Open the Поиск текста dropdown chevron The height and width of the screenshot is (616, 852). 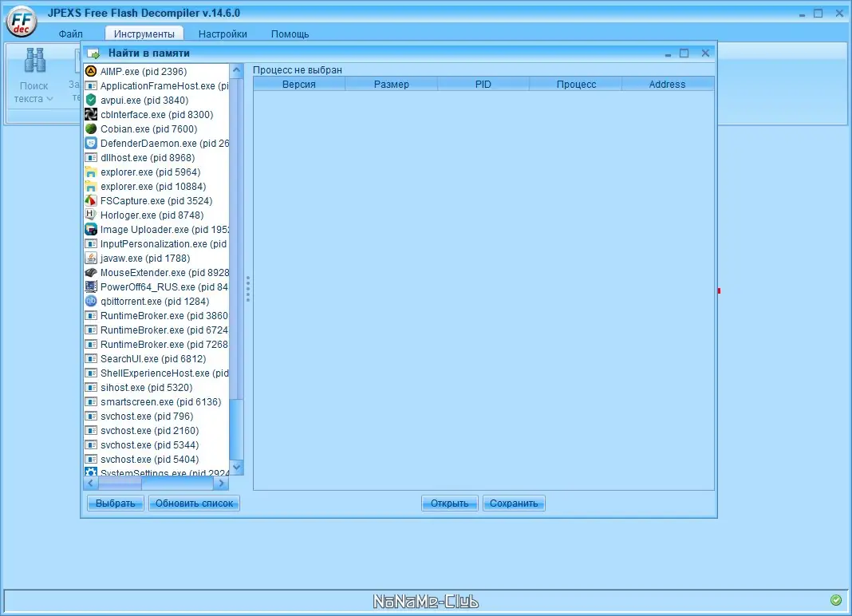[49, 98]
